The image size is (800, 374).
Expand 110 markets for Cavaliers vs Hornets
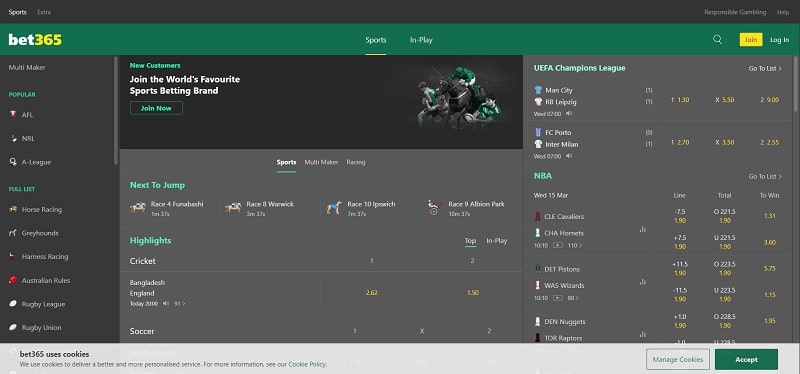point(574,245)
